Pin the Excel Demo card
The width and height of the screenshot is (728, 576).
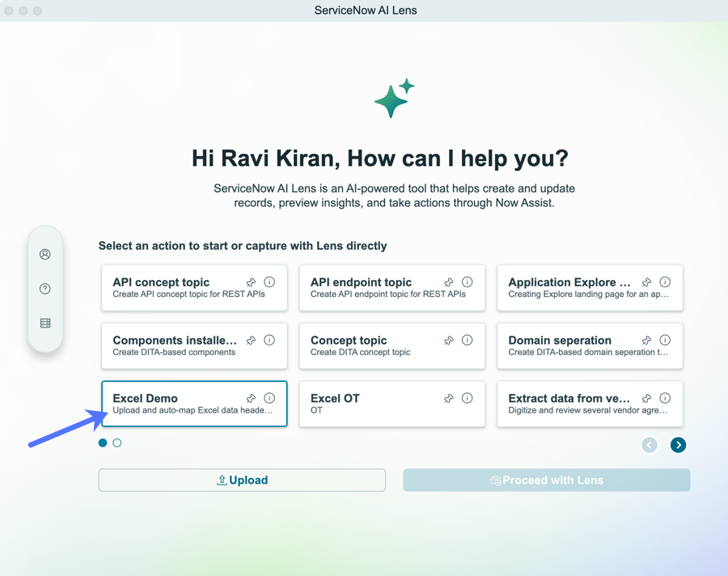click(x=252, y=398)
